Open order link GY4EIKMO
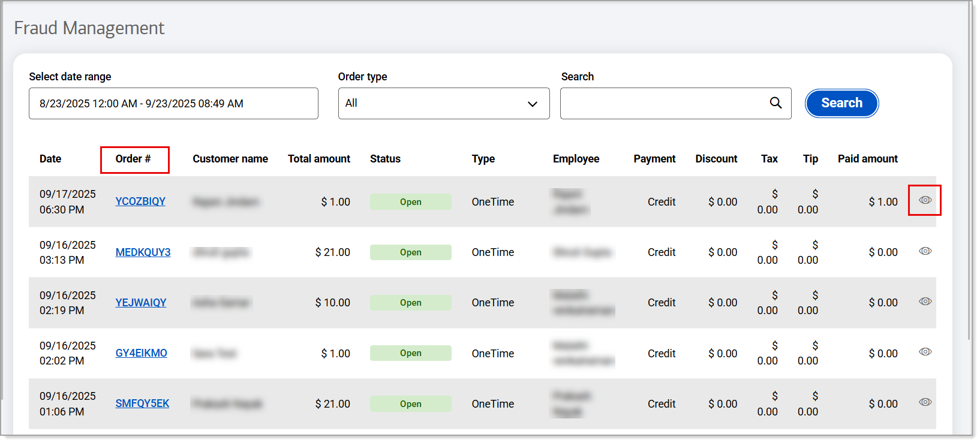This screenshot has width=980, height=443. [x=142, y=353]
